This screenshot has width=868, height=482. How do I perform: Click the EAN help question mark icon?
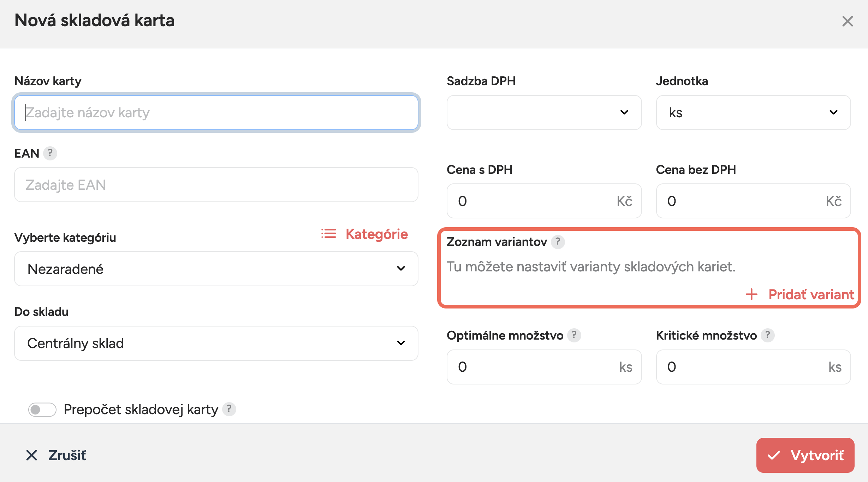point(50,153)
